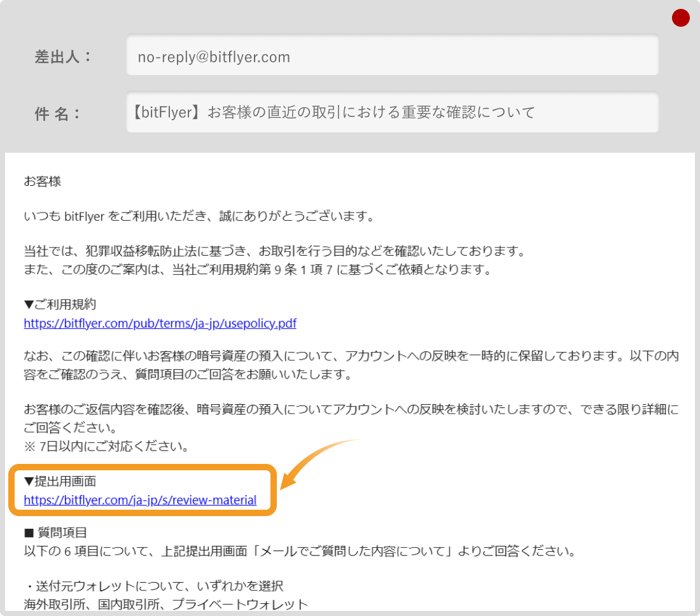Click the ▼提出用画面 heading
The width and height of the screenshot is (700, 616).
[x=60, y=482]
